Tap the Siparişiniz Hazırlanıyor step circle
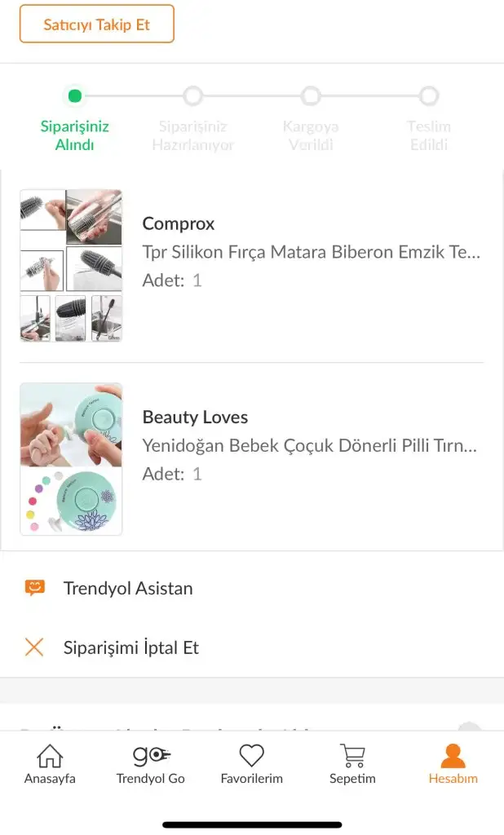Image resolution: width=504 pixels, height=835 pixels. [192, 96]
